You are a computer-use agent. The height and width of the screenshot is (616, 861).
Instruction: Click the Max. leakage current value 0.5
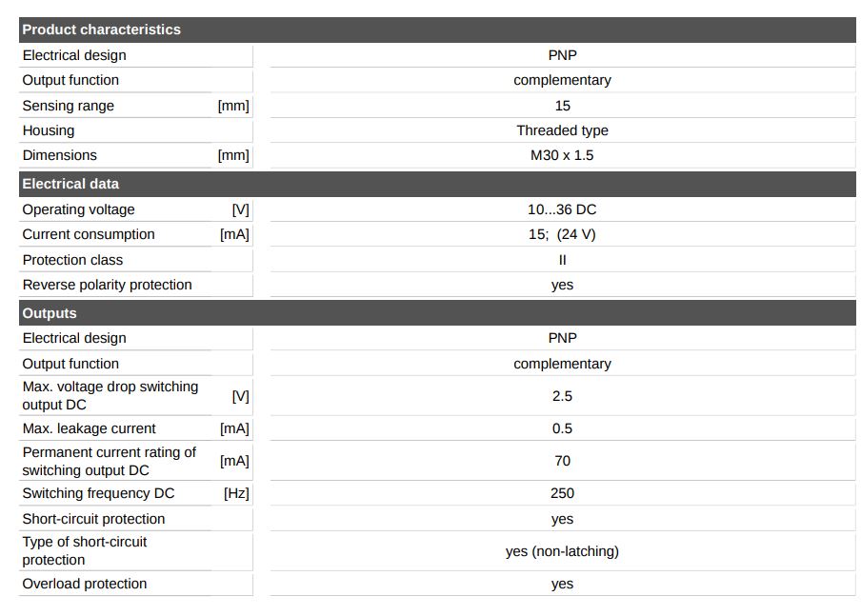[562, 428]
